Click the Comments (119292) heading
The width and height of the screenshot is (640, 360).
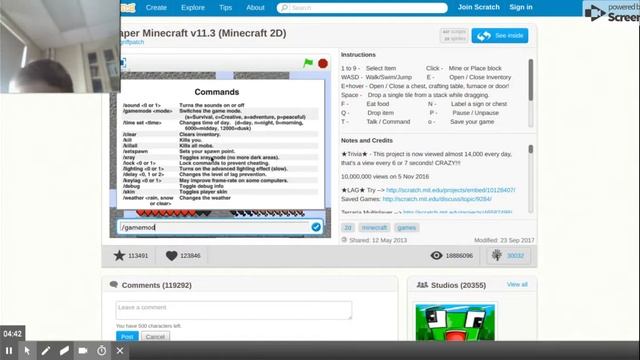[x=156, y=285]
